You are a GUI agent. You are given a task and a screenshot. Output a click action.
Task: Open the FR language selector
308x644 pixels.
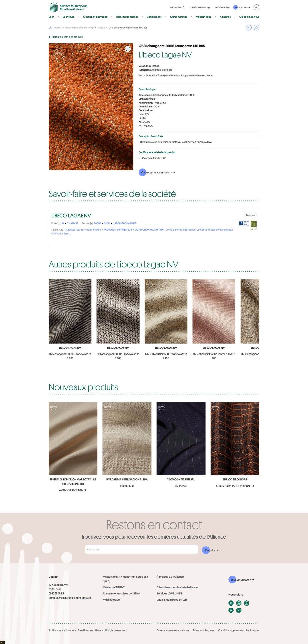coord(256,7)
